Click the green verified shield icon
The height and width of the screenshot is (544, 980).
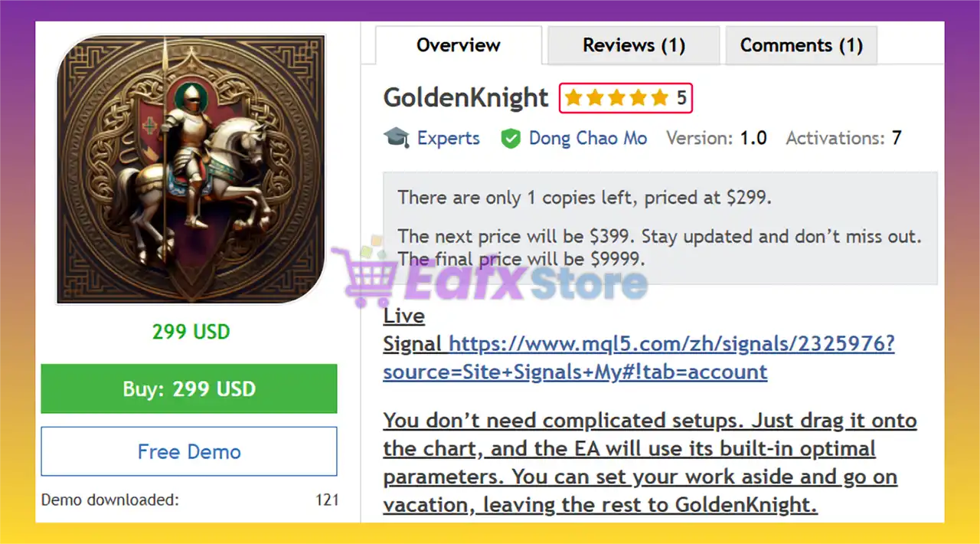511,139
